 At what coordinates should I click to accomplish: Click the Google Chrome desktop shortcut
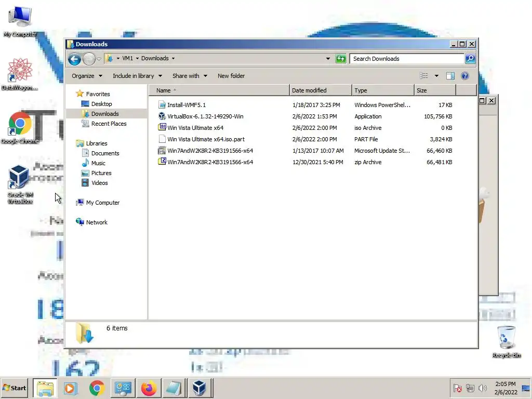(x=20, y=128)
